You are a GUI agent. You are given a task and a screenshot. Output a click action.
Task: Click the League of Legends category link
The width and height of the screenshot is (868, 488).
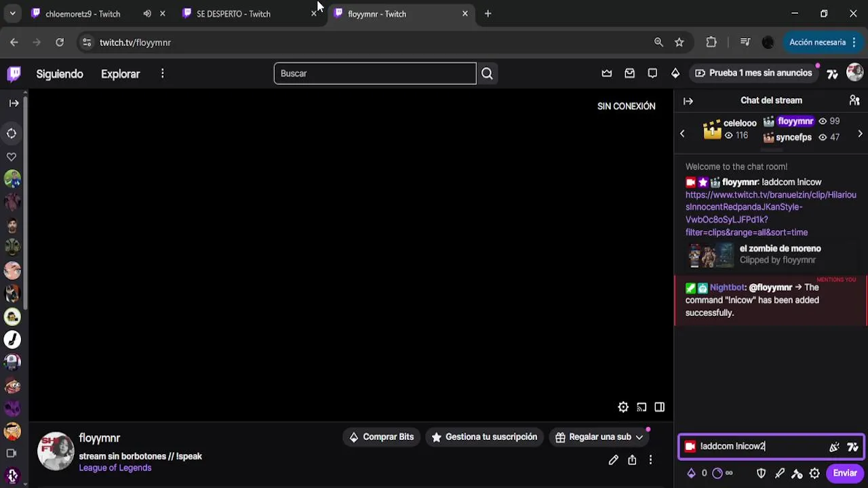[115, 468]
